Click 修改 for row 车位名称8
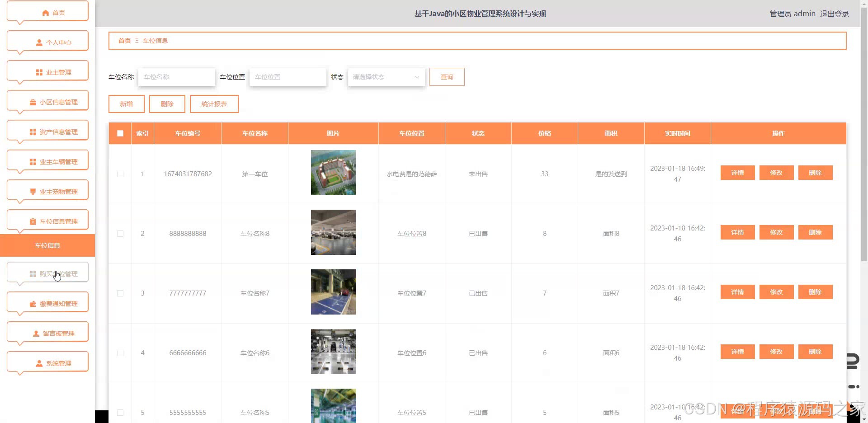This screenshot has height=423, width=868. [776, 232]
